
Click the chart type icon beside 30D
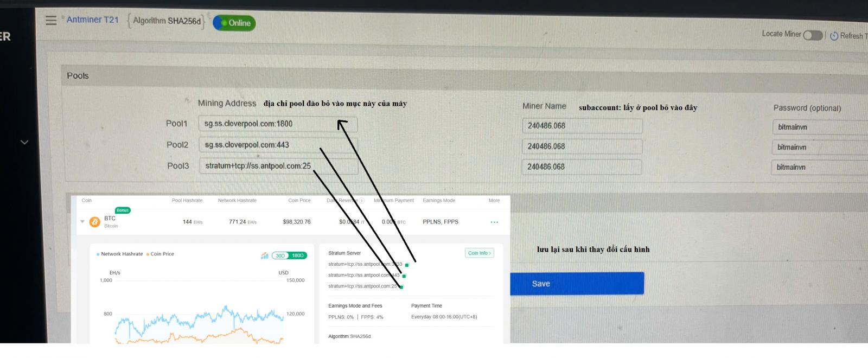click(265, 255)
